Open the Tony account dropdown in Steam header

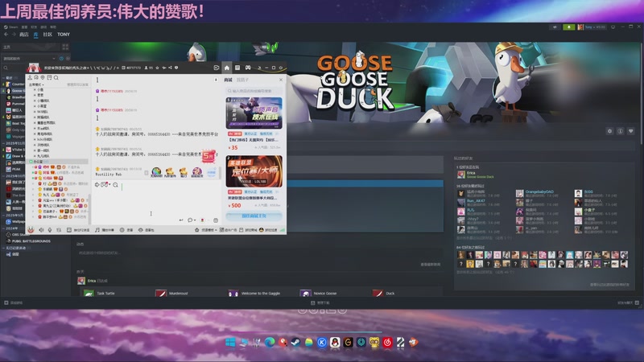tap(592, 27)
